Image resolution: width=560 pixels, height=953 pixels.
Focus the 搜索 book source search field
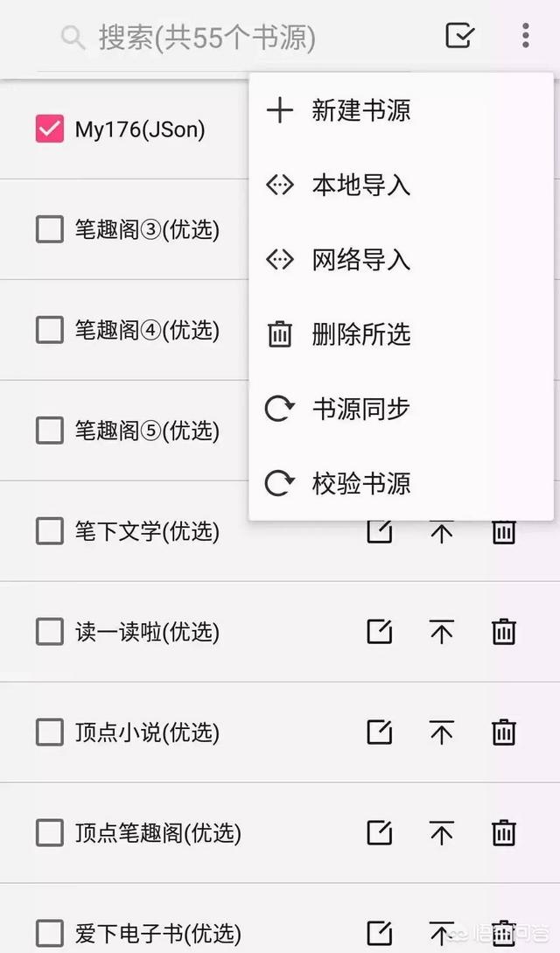(237, 38)
